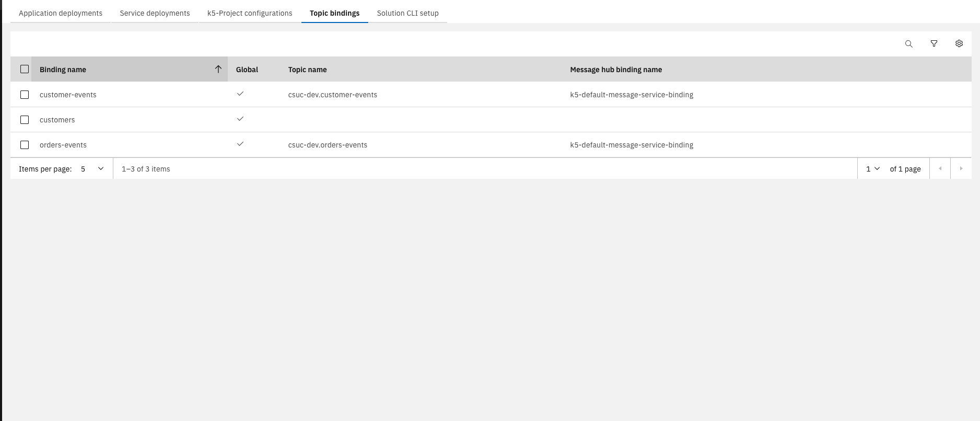Screen dimensions: 980x421
Task: Click Global checkmark in orders-events row
Action: click(x=240, y=144)
